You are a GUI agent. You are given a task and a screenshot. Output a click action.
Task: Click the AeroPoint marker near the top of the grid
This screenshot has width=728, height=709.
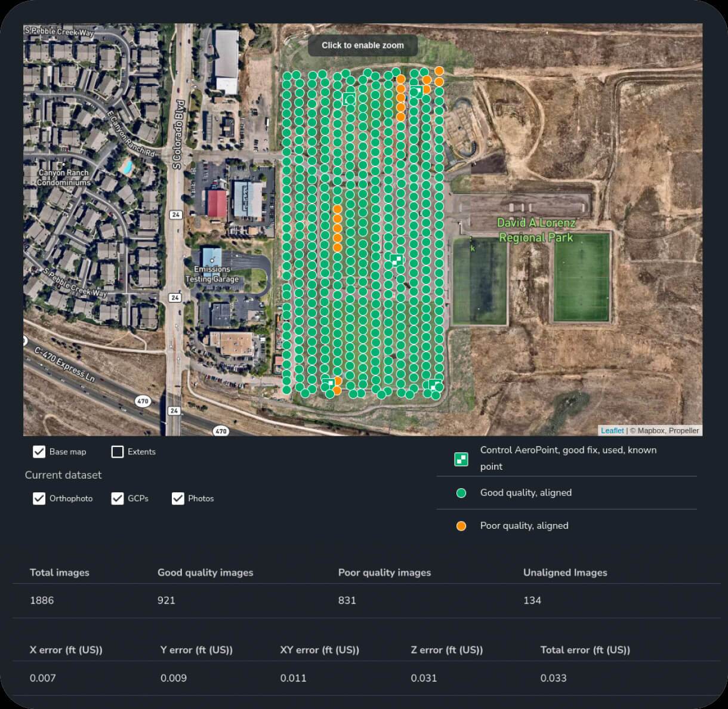[350, 97]
